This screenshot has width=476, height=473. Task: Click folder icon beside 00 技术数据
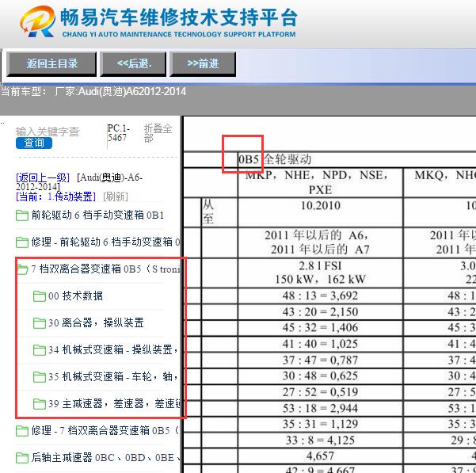[39, 296]
